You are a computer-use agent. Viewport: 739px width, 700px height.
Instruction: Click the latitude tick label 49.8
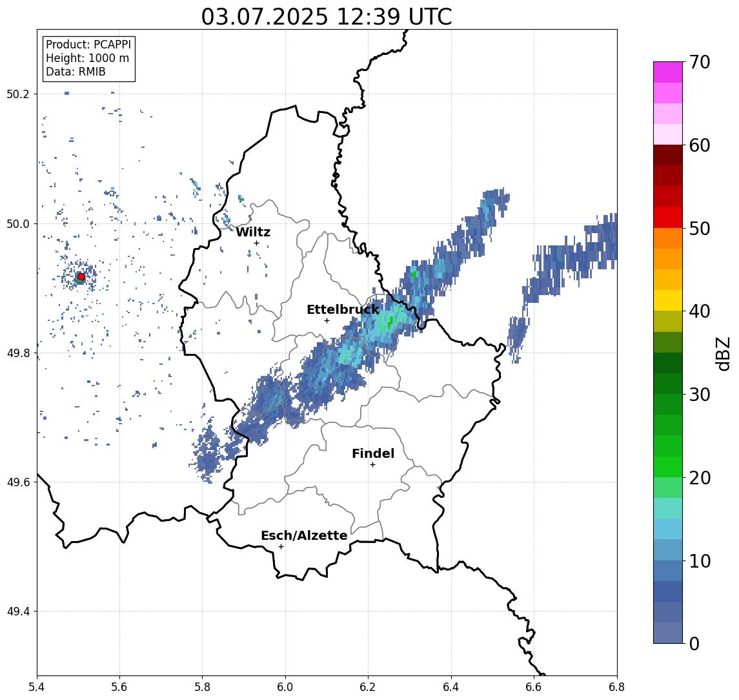[x=18, y=353]
